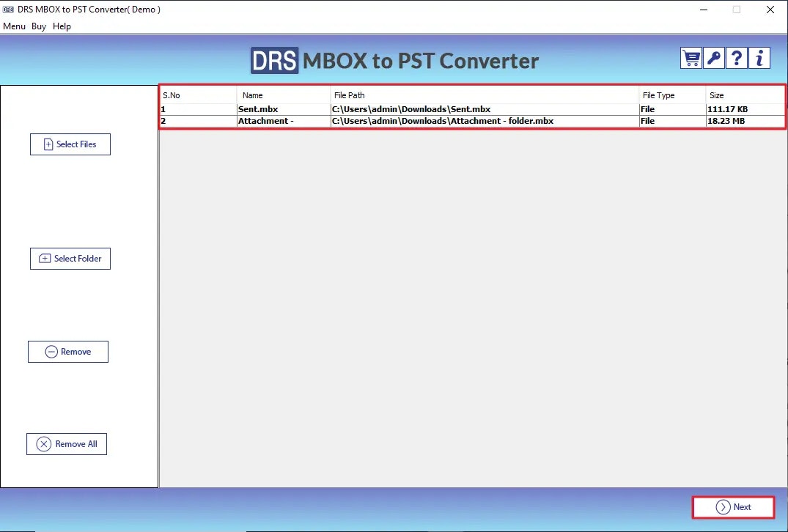Click path ending 'Attachment - folder.mbx'
Screen dimensions: 788x532
485,121
